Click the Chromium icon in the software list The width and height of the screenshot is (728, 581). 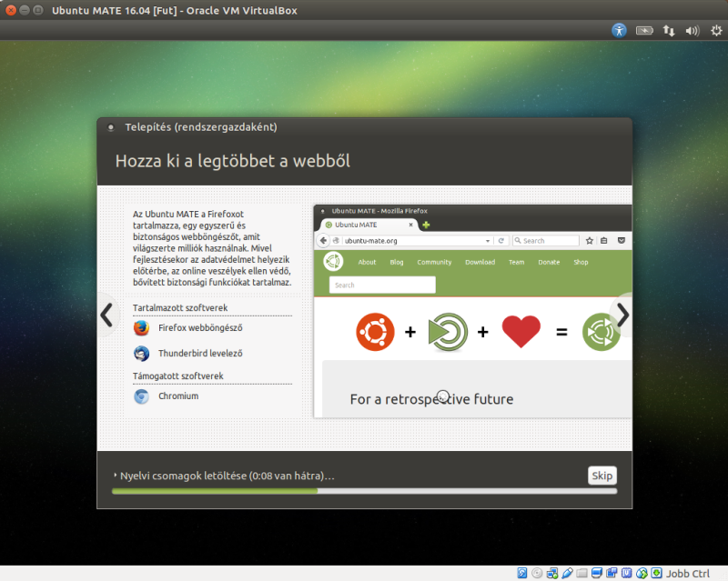point(142,396)
